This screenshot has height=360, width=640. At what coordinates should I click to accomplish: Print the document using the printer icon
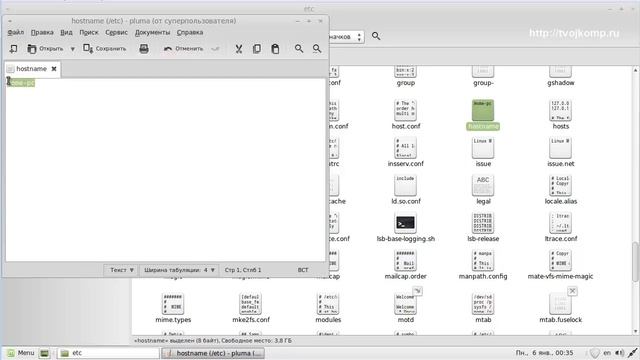coord(144,49)
